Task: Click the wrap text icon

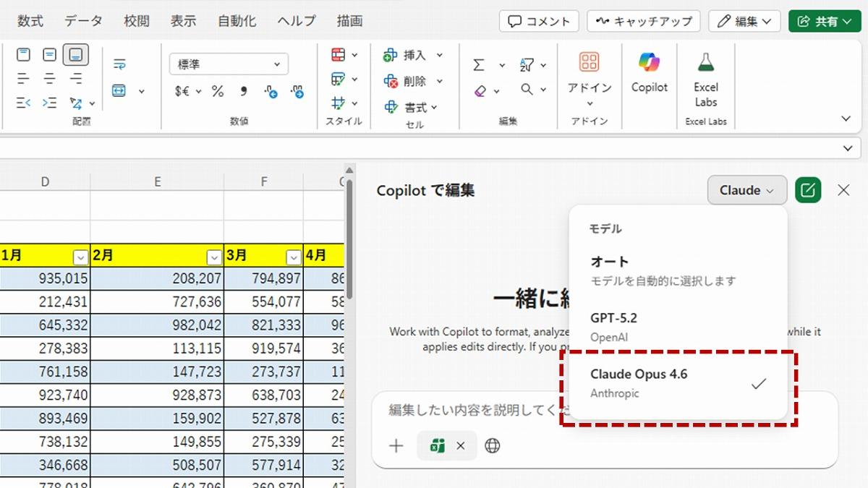Action: pyautogui.click(x=119, y=65)
